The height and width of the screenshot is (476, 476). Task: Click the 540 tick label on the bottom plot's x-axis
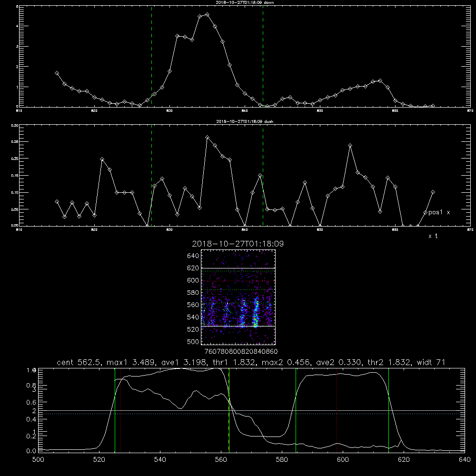click(x=160, y=460)
